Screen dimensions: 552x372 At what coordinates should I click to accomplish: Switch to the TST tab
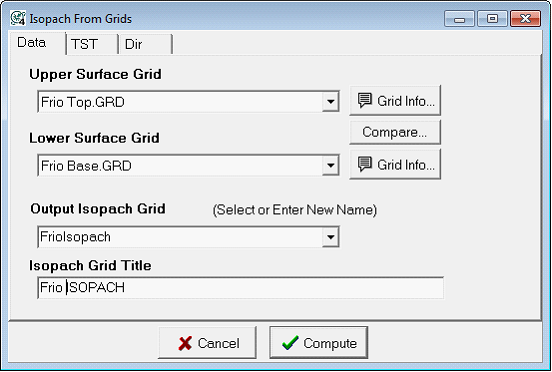[x=92, y=44]
